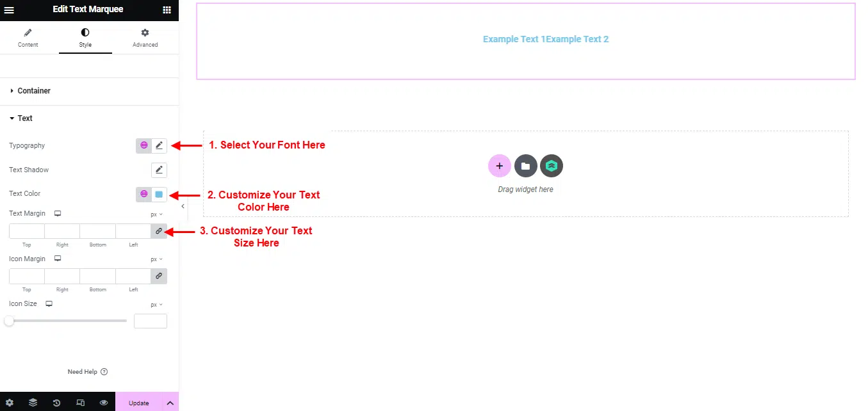This screenshot has height=411, width=868.
Task: Switch to the Style tab
Action: pyautogui.click(x=85, y=38)
